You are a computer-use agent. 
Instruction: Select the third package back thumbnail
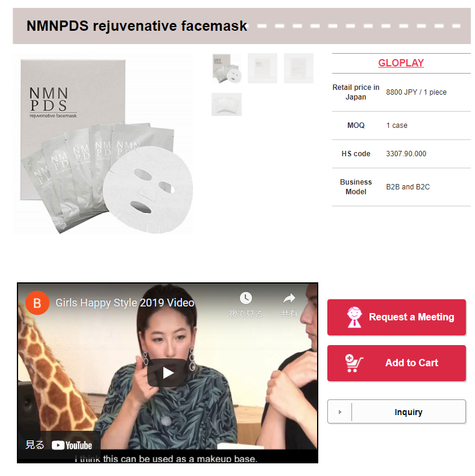[x=298, y=68]
